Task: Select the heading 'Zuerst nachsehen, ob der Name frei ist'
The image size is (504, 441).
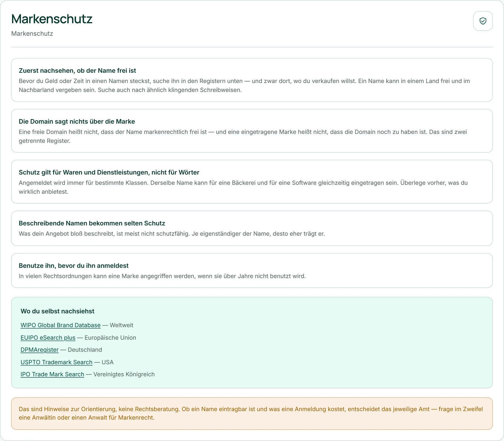Action: 77,71
